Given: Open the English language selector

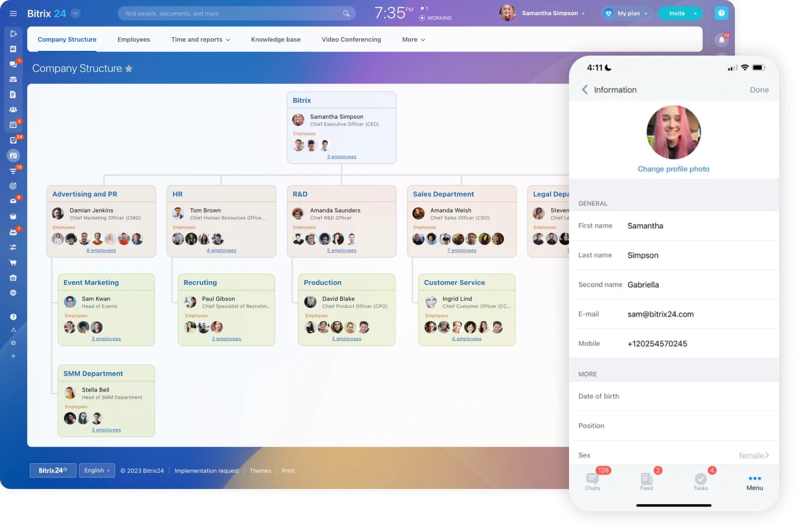Looking at the screenshot, I should pos(97,471).
